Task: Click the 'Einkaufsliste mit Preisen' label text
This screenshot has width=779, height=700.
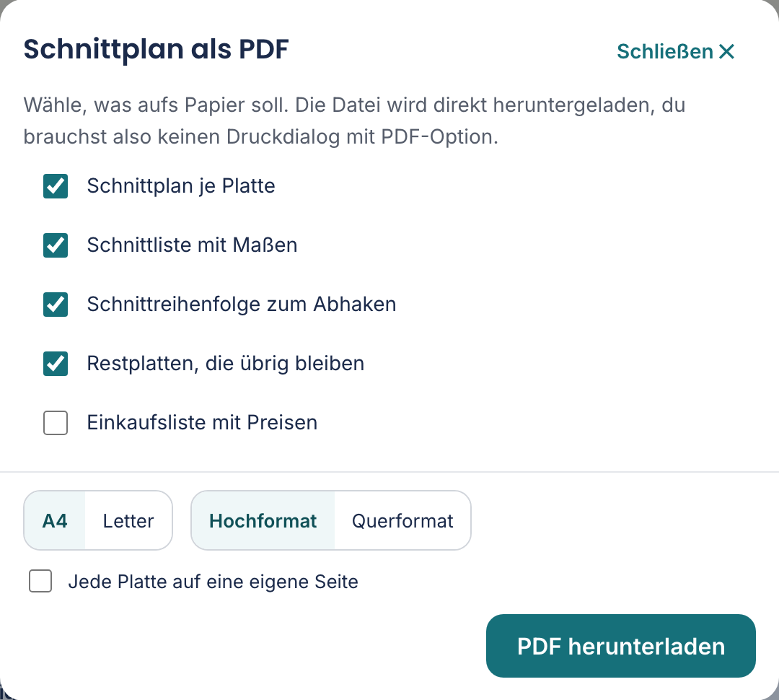Action: point(202,423)
